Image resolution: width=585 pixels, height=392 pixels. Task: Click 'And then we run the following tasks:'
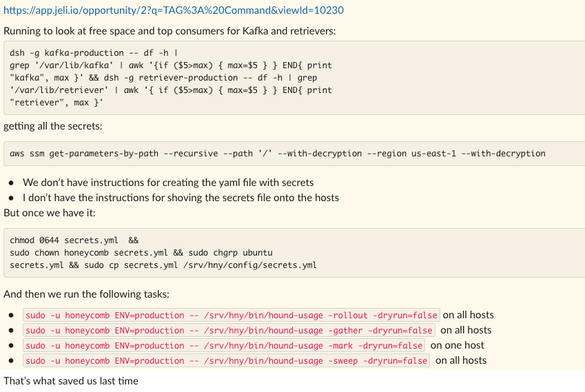pyautogui.click(x=86, y=294)
